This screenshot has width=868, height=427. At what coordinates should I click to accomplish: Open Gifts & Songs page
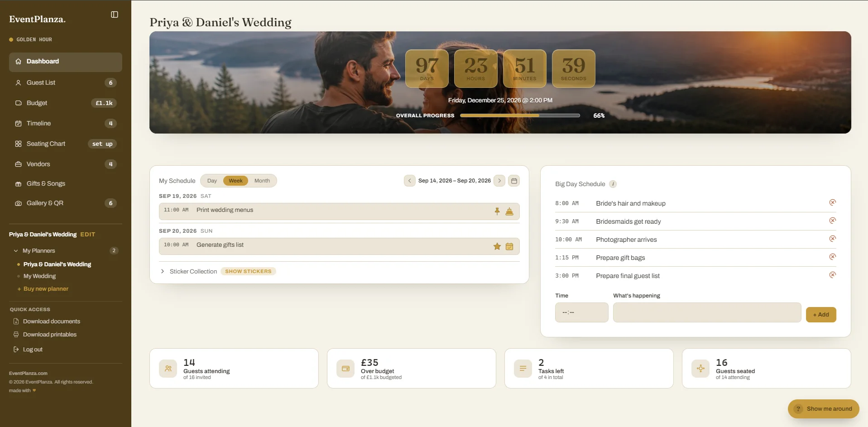[x=66, y=183]
